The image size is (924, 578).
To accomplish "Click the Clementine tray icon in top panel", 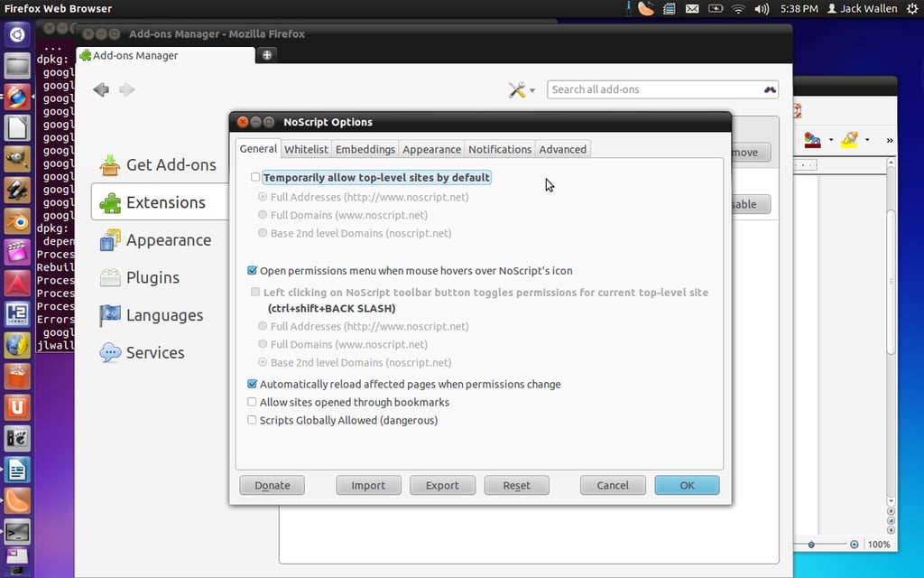I will tap(646, 8).
